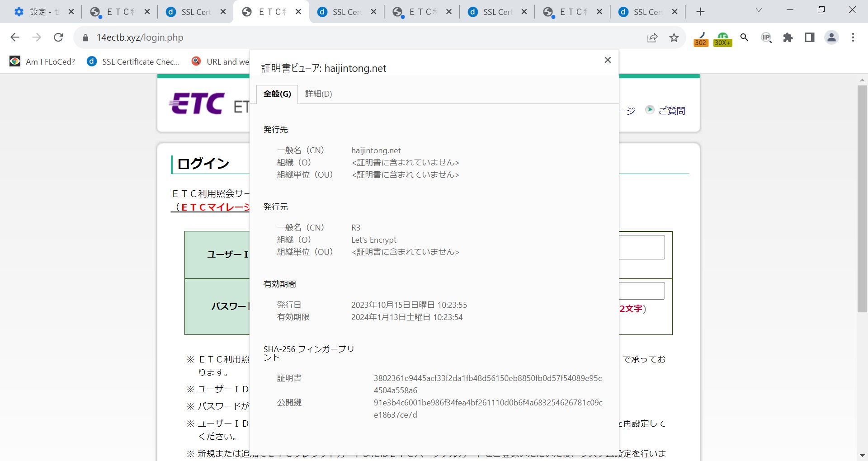Open the URL and website bookmark
The height and width of the screenshot is (461, 868).
point(220,61)
